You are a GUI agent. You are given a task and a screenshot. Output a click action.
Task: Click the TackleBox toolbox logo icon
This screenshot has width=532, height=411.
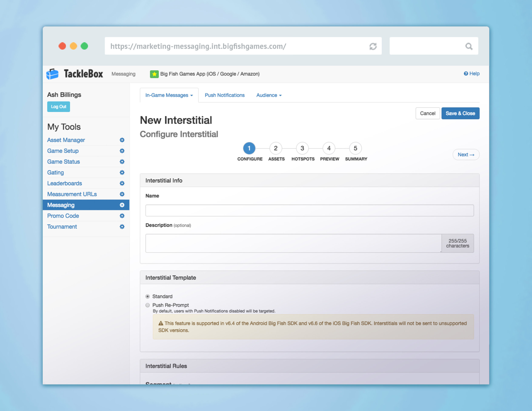pos(52,74)
